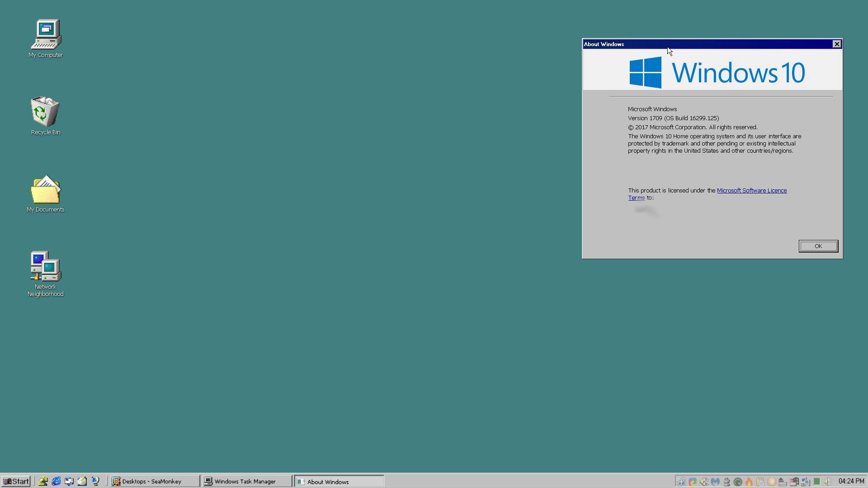The height and width of the screenshot is (488, 868).
Task: Open Internet Explorer from the Quick Launch bar
Action: (56, 481)
